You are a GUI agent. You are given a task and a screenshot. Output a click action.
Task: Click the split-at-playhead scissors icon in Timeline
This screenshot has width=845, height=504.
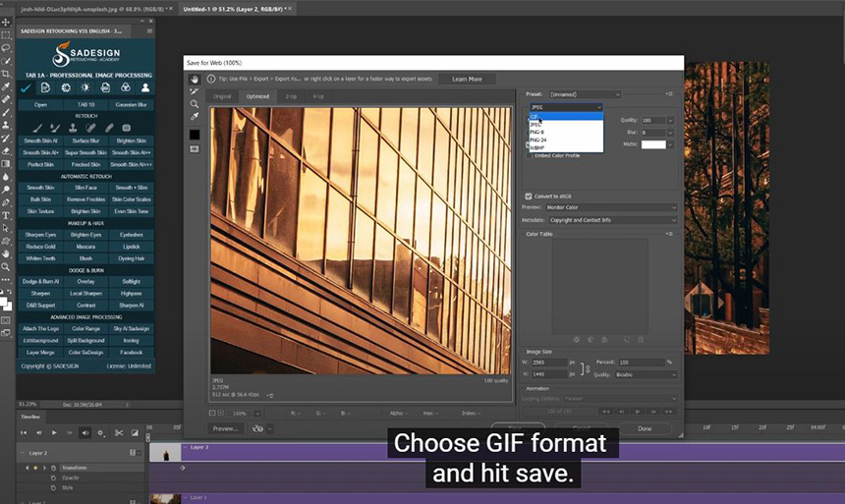click(x=118, y=433)
